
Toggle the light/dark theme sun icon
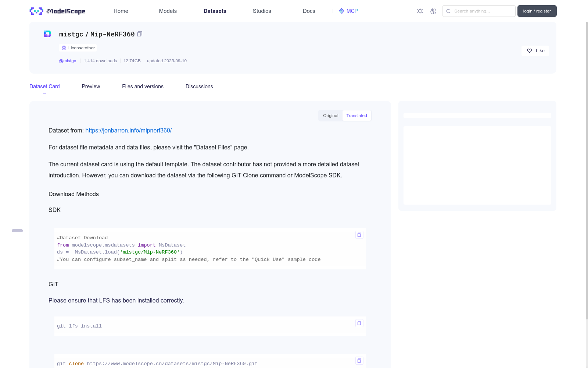pyautogui.click(x=420, y=11)
